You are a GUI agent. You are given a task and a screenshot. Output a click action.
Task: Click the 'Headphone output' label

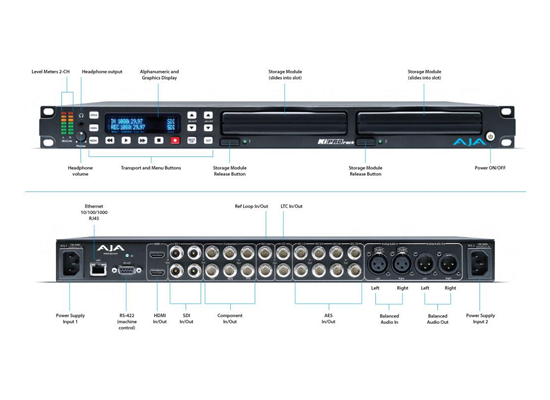click(102, 72)
